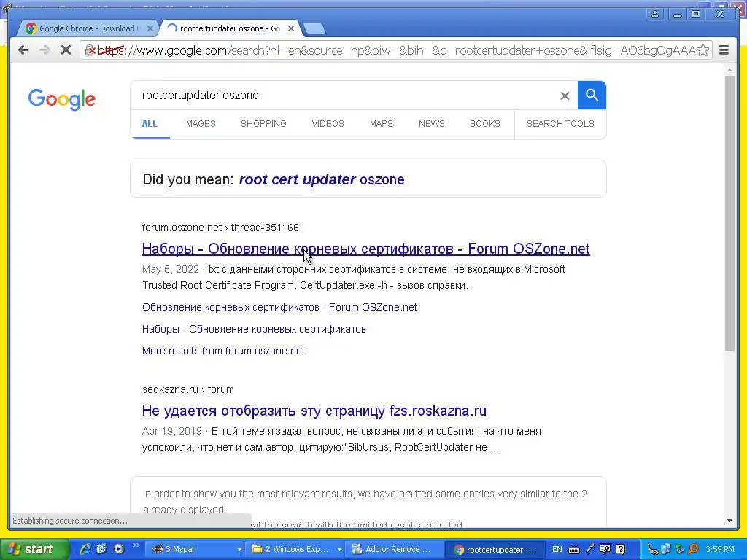Open BOOKS results
The height and width of the screenshot is (560, 747).
(485, 124)
